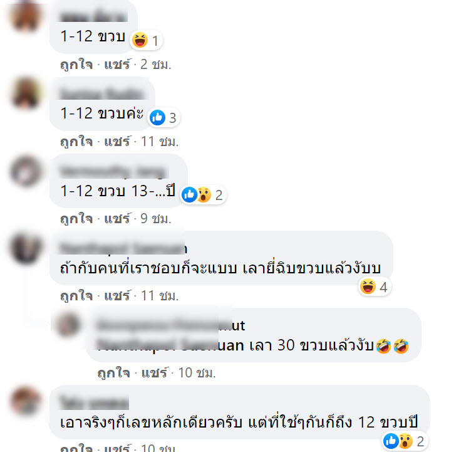Click the mentioned name ending in 'uan' in the reply
The height and width of the screenshot is (452, 476).
[170, 345]
